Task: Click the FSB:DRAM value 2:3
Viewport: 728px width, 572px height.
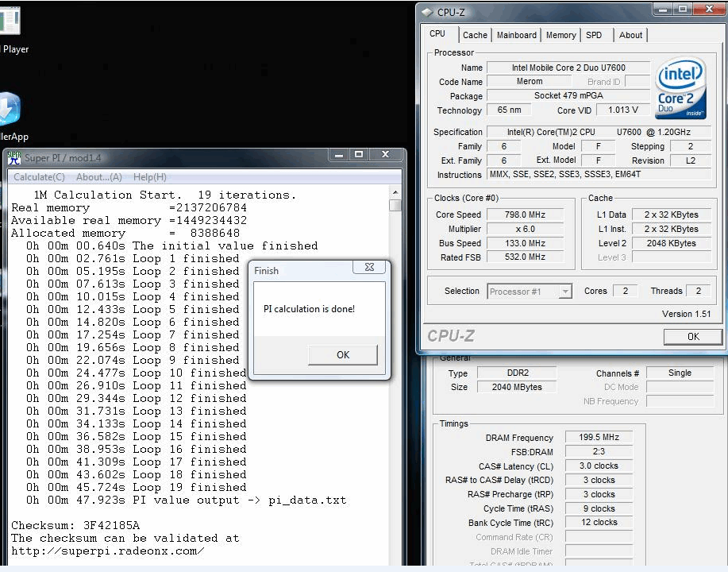Action: click(x=599, y=452)
